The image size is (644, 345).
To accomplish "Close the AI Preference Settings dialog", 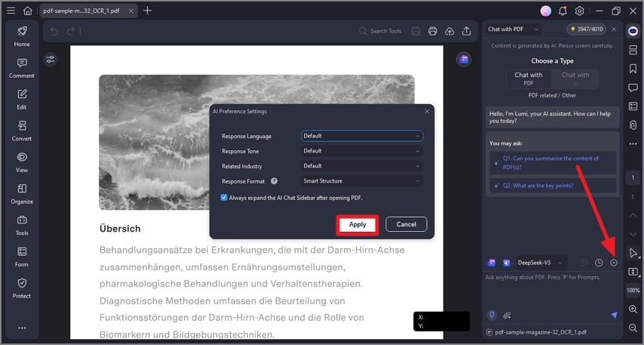I will tap(427, 112).
